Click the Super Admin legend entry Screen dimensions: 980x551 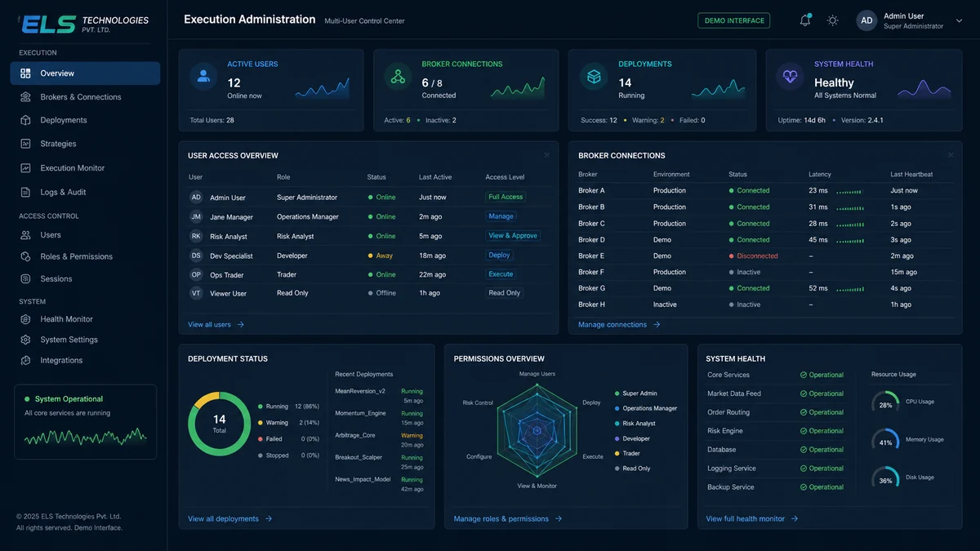635,393
